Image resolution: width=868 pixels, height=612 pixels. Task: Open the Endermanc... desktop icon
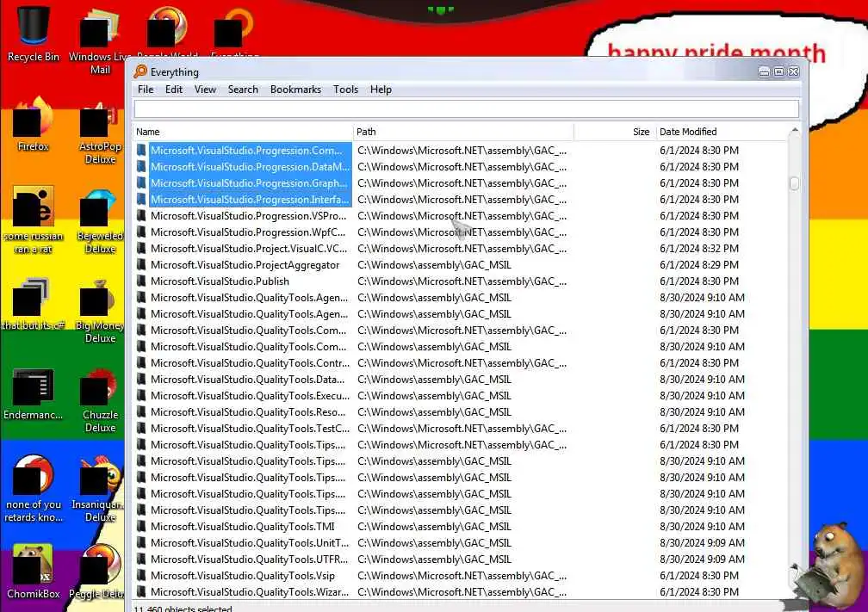click(34, 394)
